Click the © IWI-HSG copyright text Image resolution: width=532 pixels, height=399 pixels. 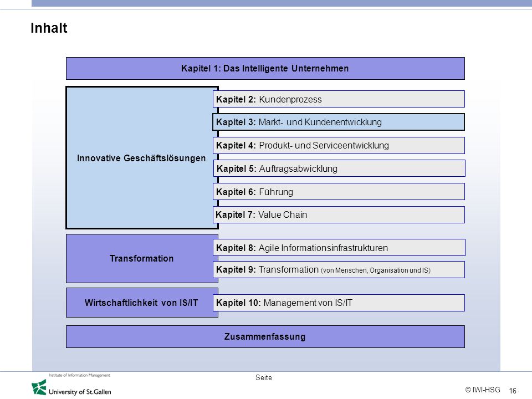tap(483, 390)
